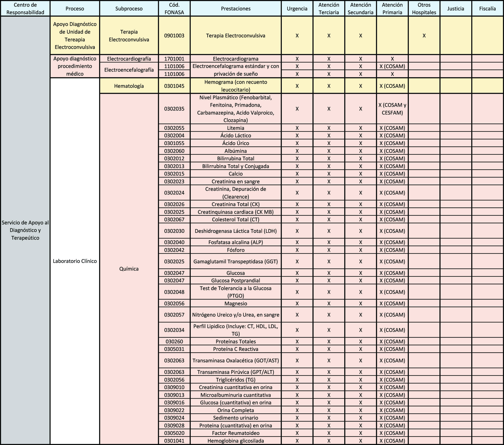Click the 'Prestaciones' column header
Viewport: 504px width, 445px height.
(235, 9)
